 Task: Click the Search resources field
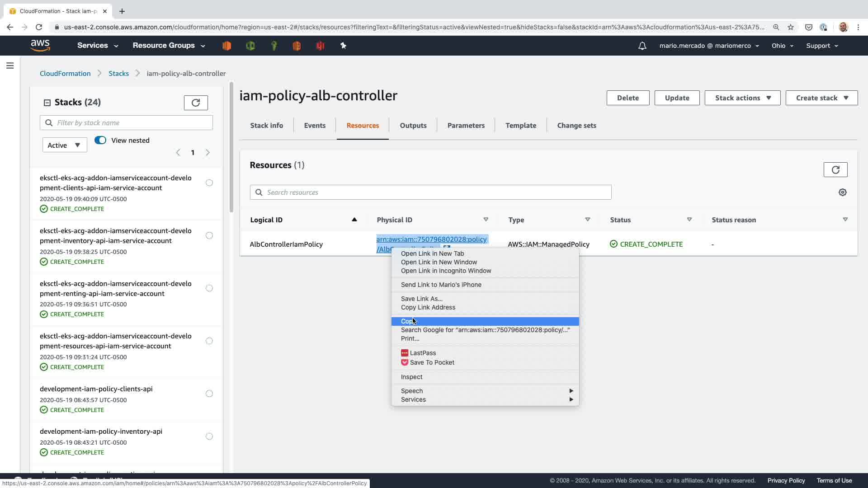(x=430, y=192)
